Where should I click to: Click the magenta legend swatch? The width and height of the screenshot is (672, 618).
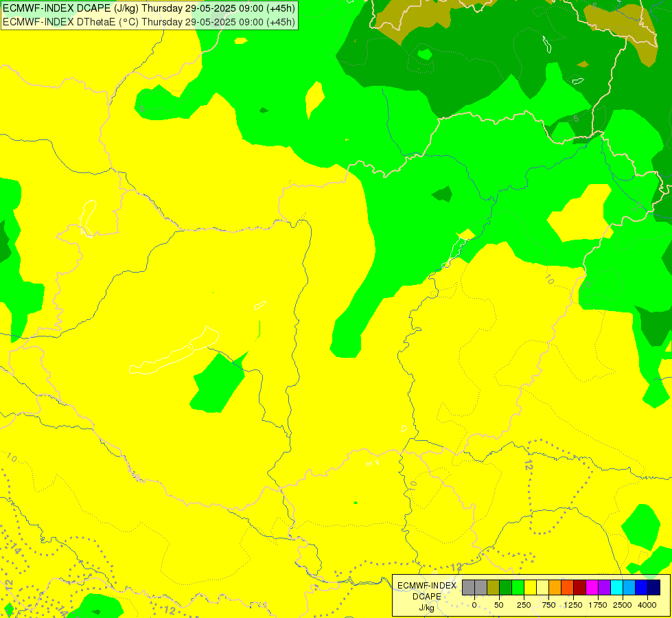click(x=592, y=588)
